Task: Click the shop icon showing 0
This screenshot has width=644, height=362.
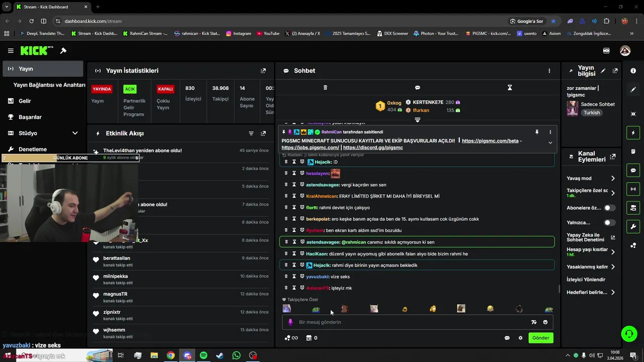Action: 311,338
